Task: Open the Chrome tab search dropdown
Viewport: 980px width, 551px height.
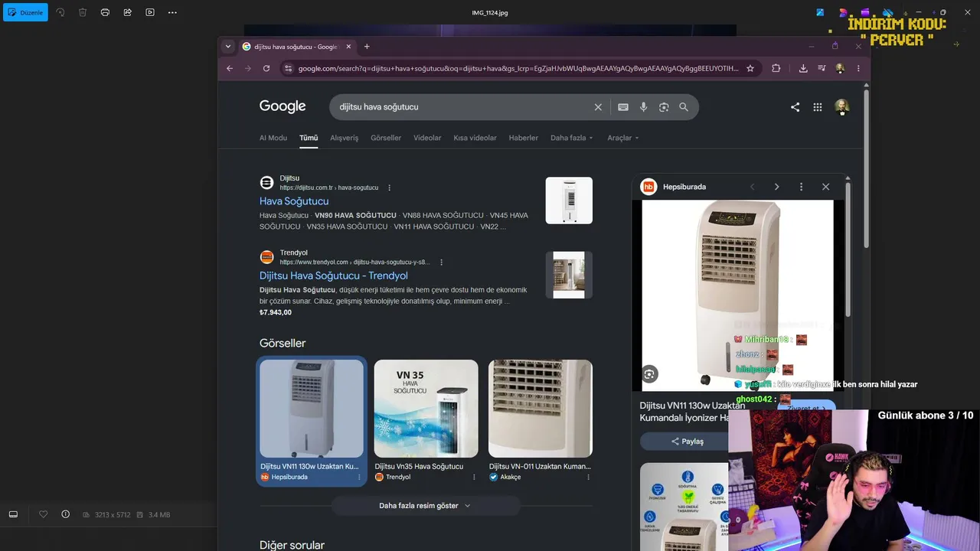Action: (x=227, y=47)
